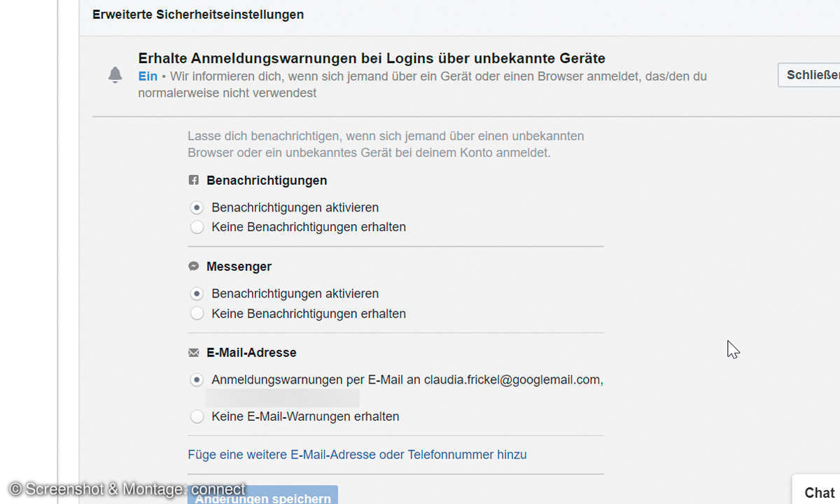Open the Chat tab at bottom right
Screen dimensions: 840x504
click(x=817, y=490)
